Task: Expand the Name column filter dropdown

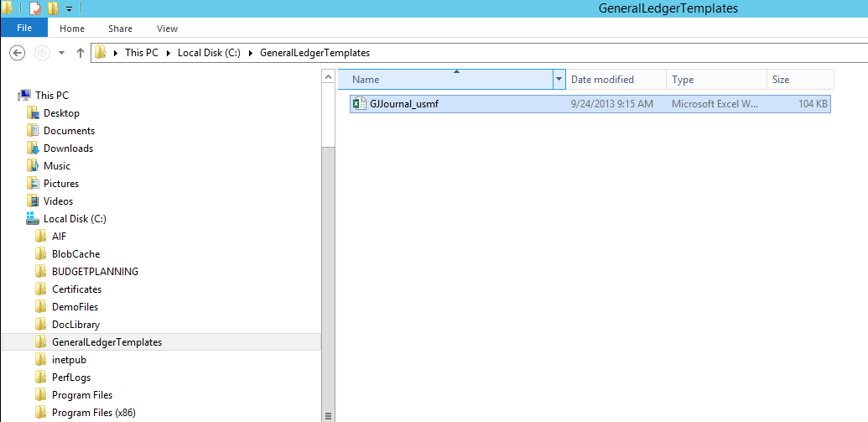Action: coord(559,80)
